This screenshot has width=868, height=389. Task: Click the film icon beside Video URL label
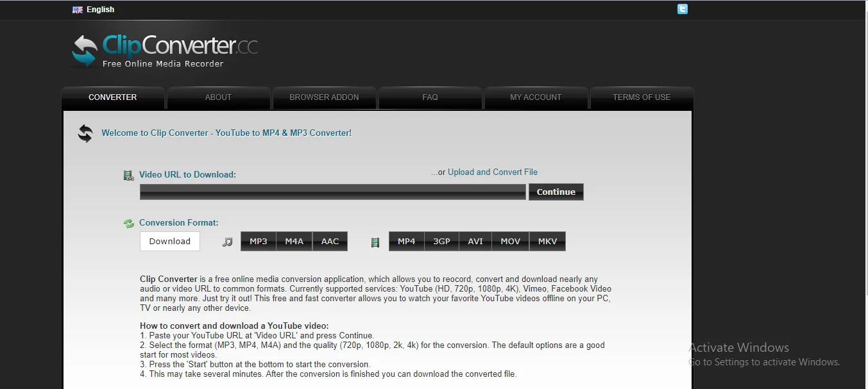tap(128, 175)
